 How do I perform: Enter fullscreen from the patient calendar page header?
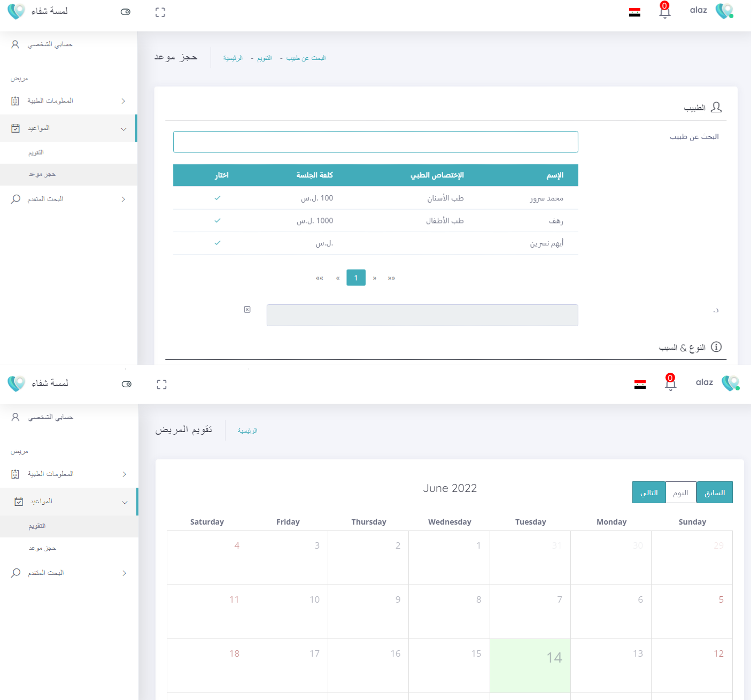coord(161,384)
